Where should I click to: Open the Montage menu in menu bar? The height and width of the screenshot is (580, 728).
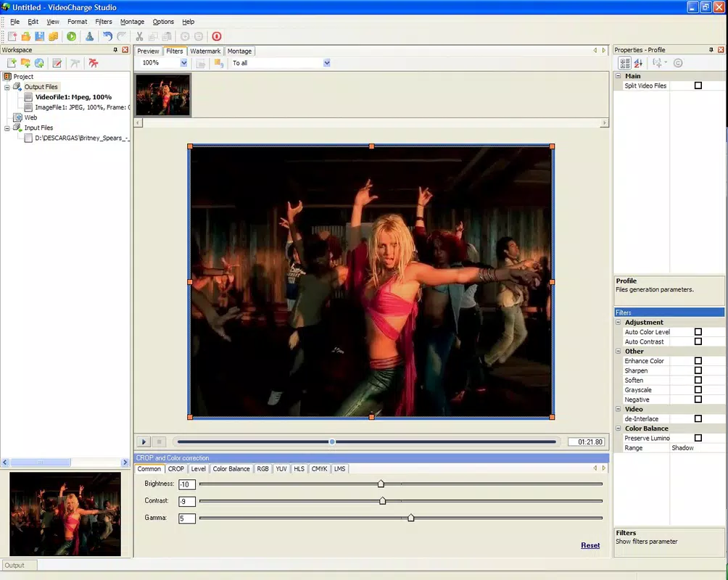point(132,22)
